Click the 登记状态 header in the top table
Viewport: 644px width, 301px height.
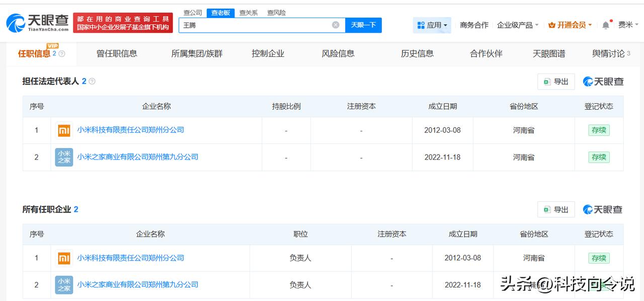pos(599,106)
